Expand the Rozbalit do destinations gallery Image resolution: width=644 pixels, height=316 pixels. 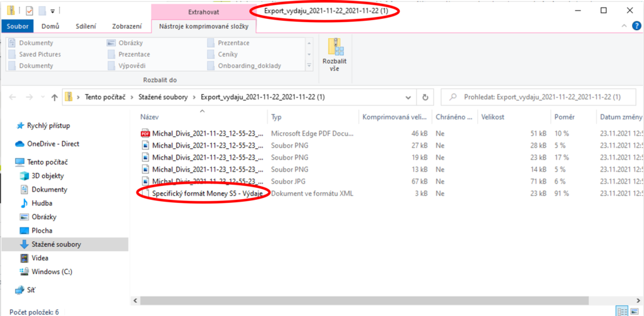(x=309, y=65)
